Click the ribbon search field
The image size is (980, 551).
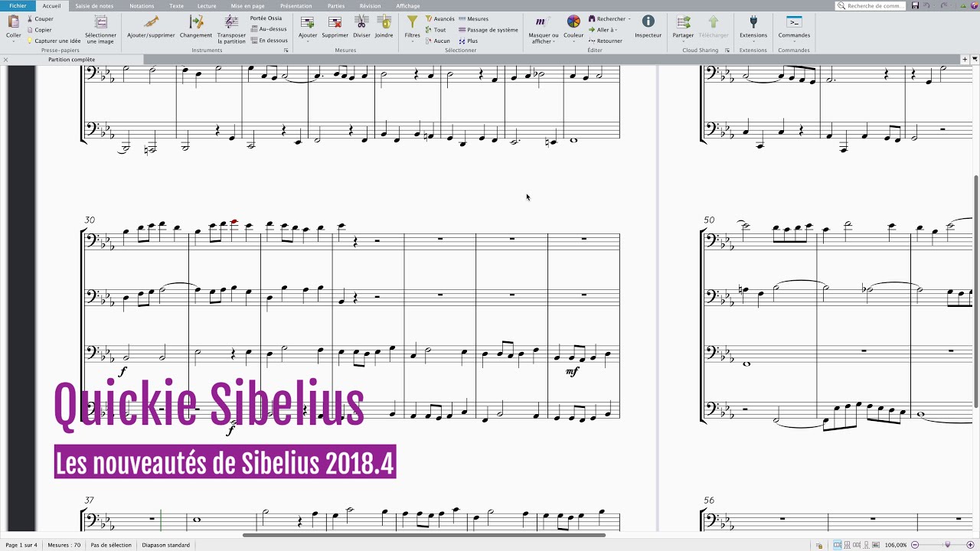click(871, 5)
